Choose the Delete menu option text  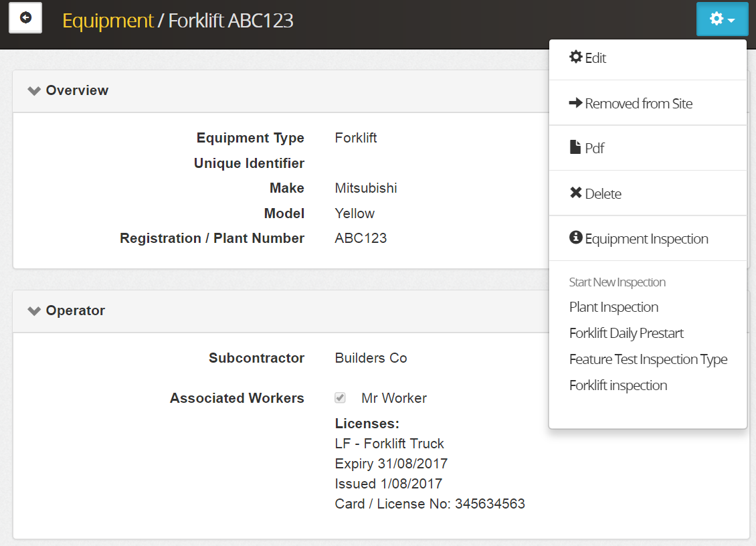tap(603, 194)
